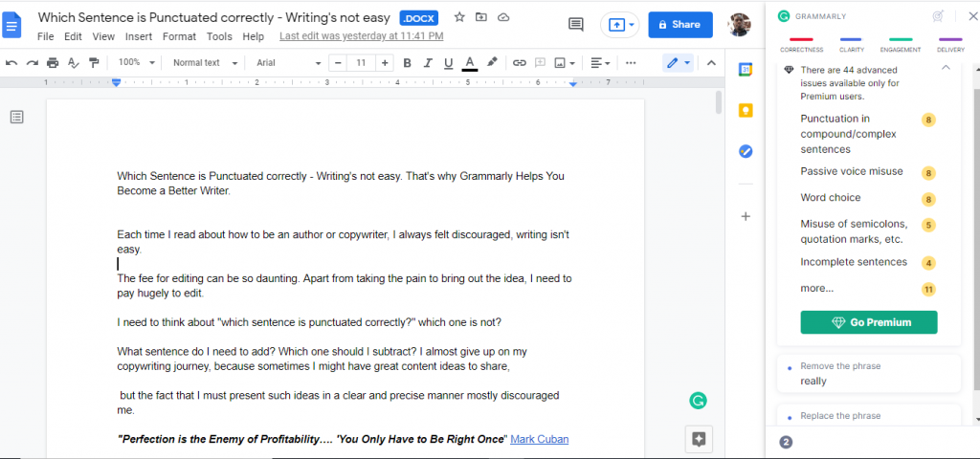Image resolution: width=980 pixels, height=459 pixels.
Task: Toggle underline formatting
Action: click(x=448, y=62)
